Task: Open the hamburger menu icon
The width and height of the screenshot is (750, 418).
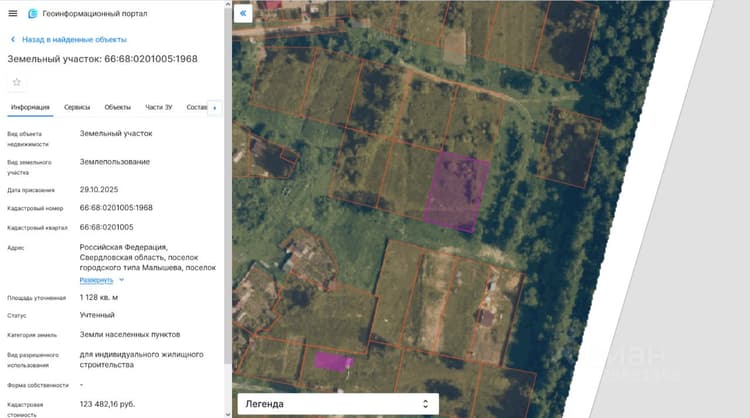Action: point(13,13)
